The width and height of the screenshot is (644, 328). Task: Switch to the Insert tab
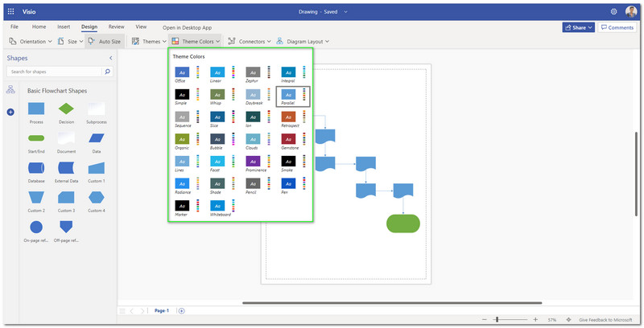pyautogui.click(x=64, y=27)
